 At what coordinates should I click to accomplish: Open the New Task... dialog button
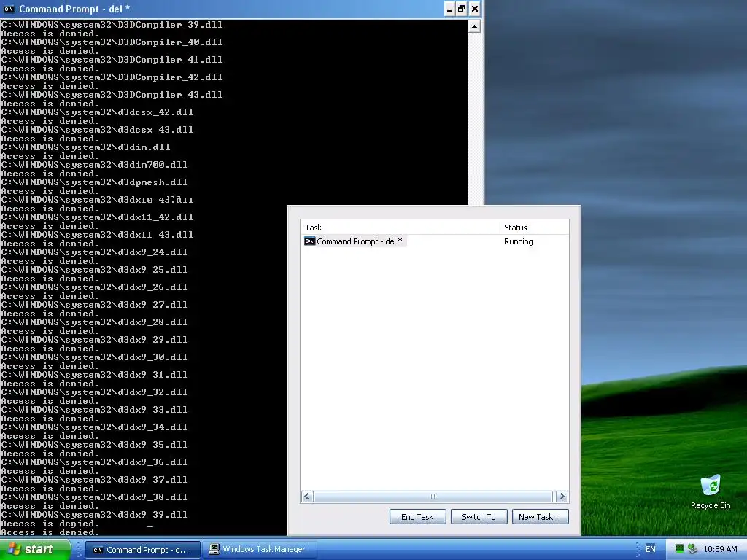pos(540,517)
